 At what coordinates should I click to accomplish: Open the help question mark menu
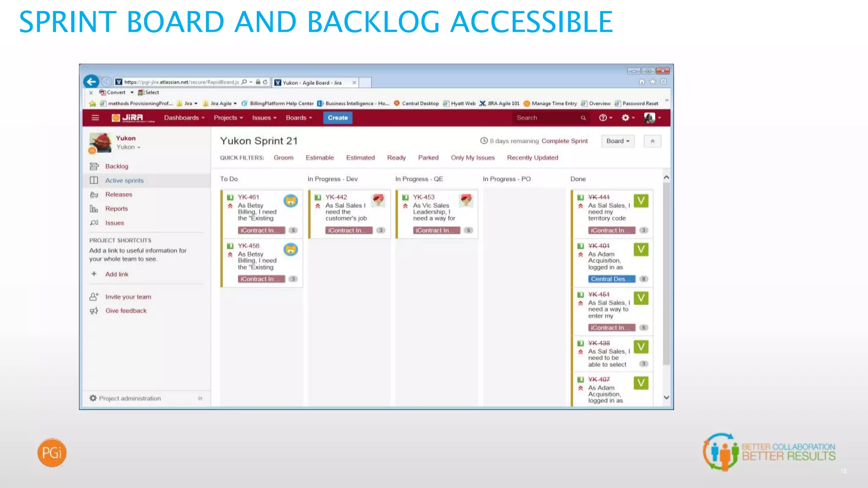tap(606, 118)
